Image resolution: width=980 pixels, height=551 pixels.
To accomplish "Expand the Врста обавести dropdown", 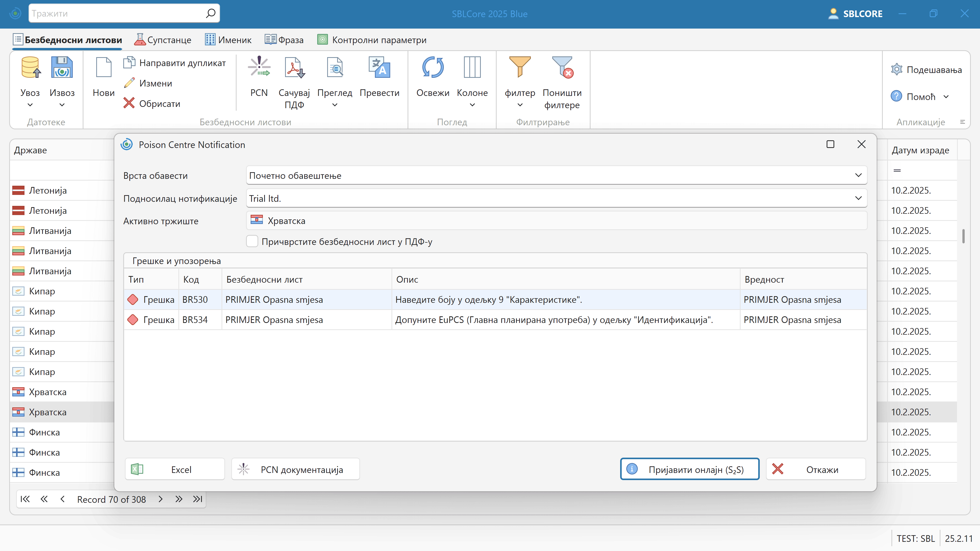I will [858, 175].
